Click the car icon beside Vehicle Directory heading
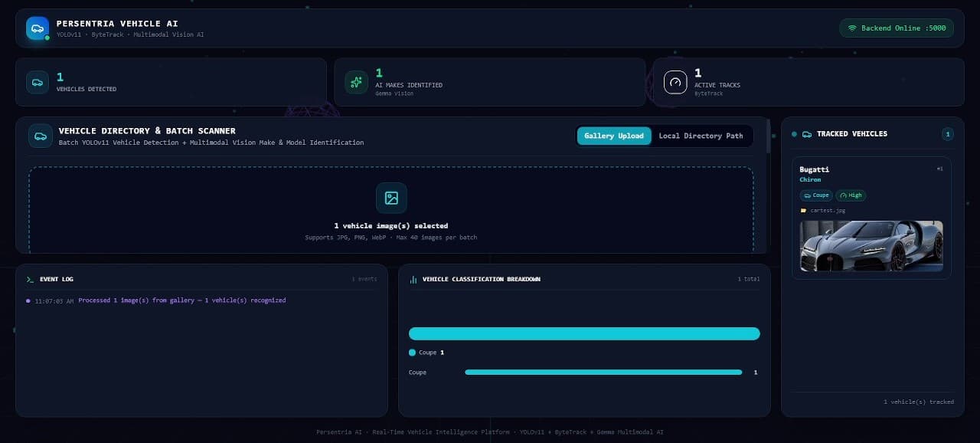Screen dimensions: 980x443 (41, 136)
